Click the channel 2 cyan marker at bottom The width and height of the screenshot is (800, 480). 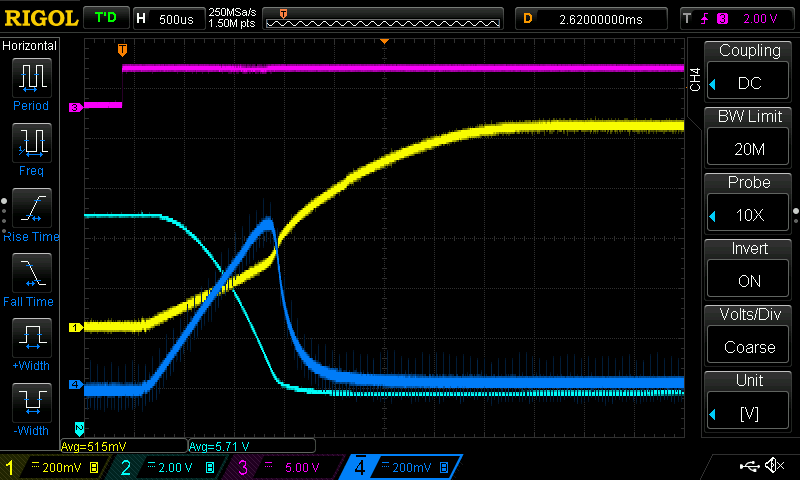tap(80, 428)
